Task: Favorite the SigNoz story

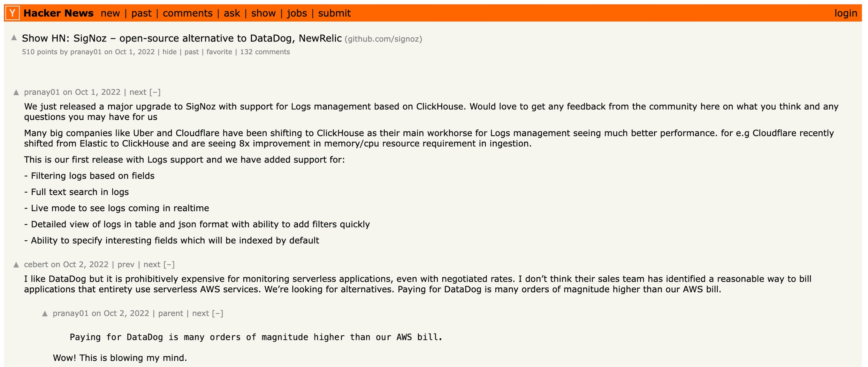Action: click(219, 52)
